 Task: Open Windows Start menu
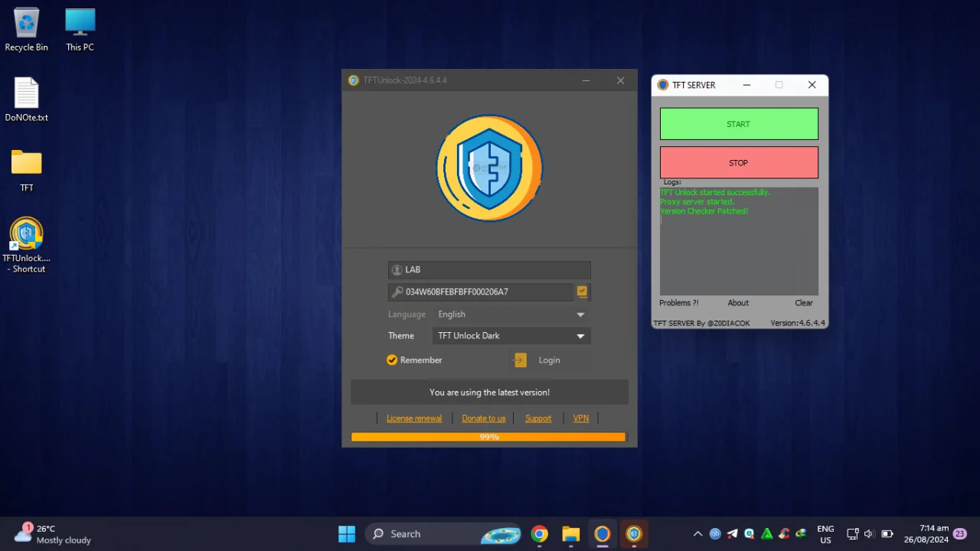(x=347, y=533)
